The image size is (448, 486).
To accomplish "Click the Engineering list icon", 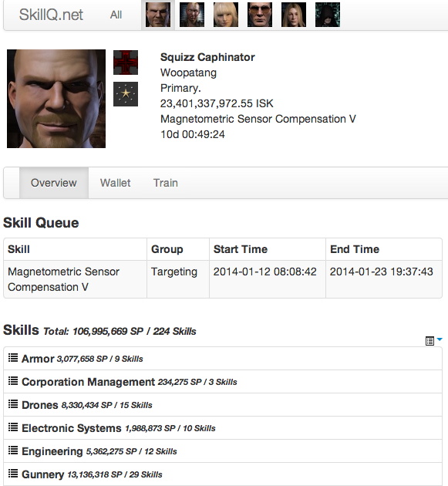I will coord(13,451).
